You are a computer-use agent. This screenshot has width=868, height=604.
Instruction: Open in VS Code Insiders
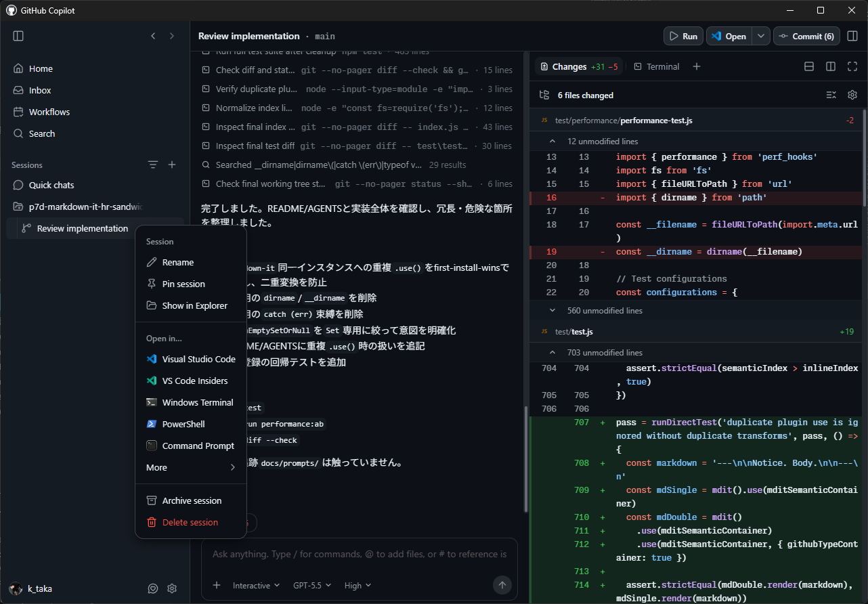click(191, 381)
